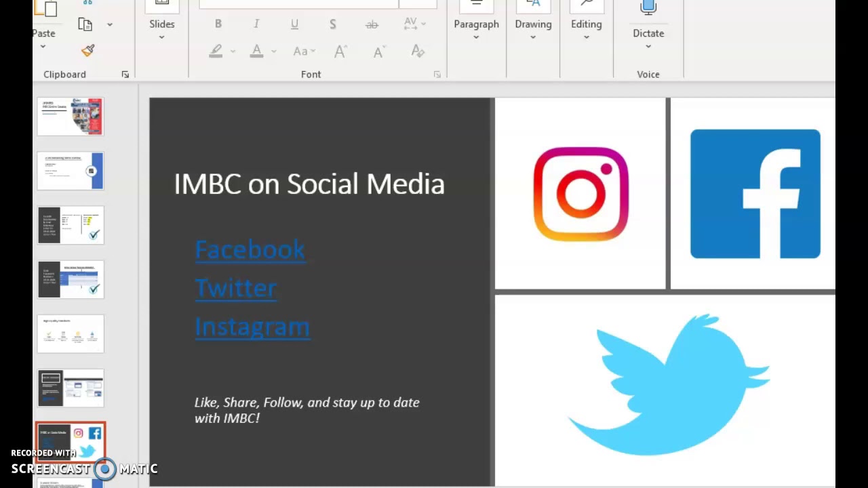
Task: Apply the font color
Action: [x=256, y=51]
